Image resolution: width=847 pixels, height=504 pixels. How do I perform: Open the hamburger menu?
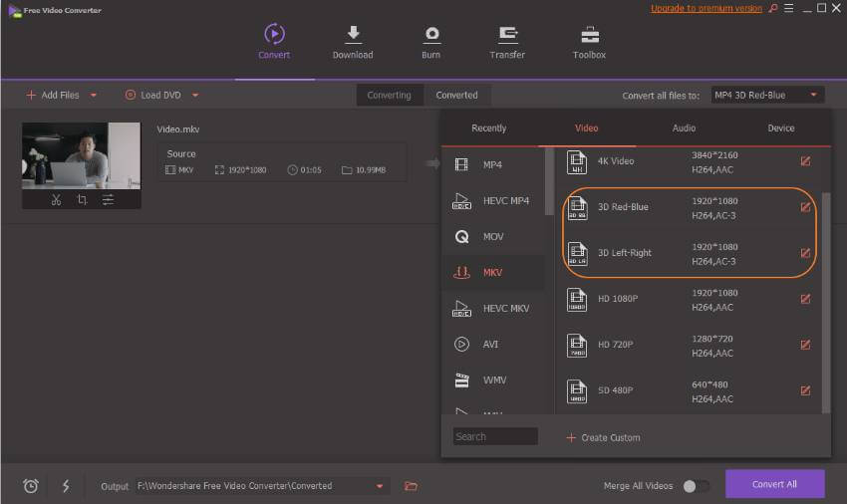[788, 8]
